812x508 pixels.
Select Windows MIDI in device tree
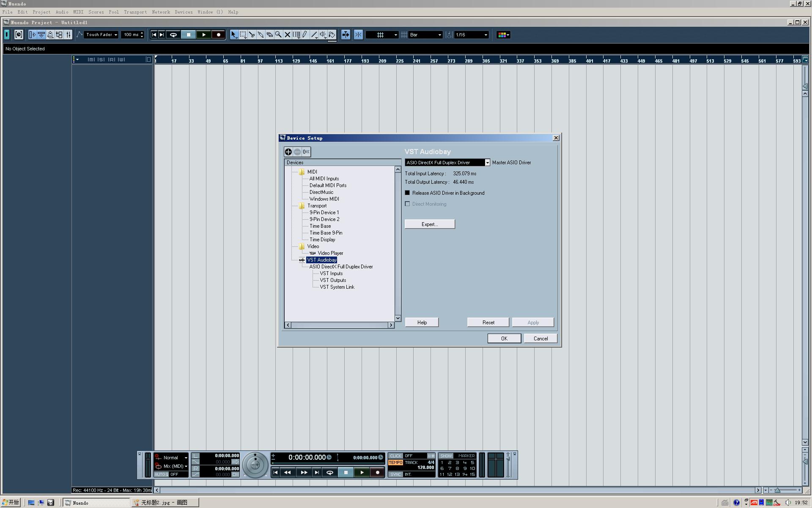point(324,199)
